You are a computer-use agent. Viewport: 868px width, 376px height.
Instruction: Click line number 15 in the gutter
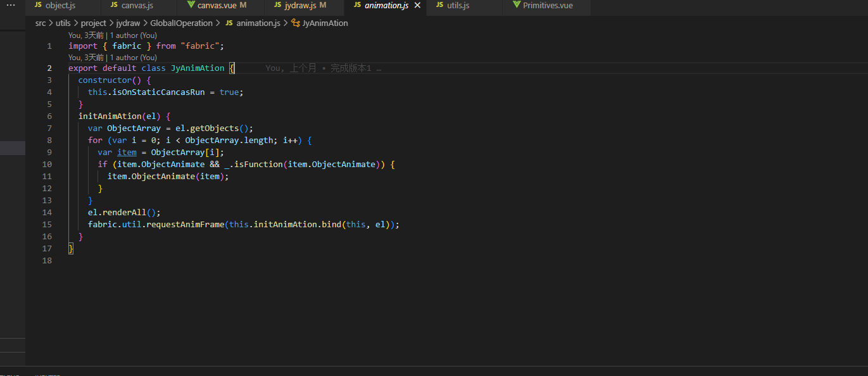click(x=47, y=225)
